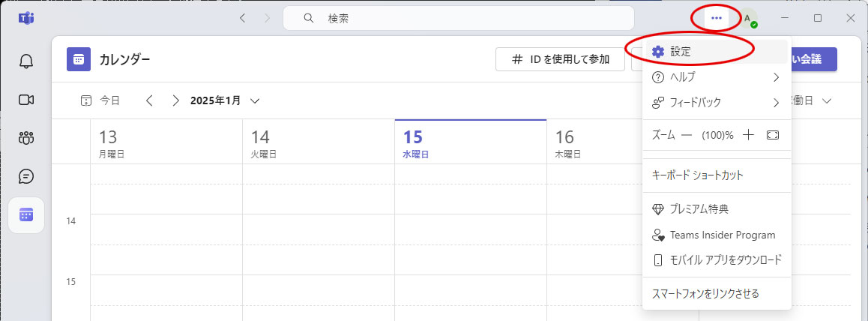Open the Chat icon in sidebar
Viewport: 868px width, 321px height.
[26, 176]
